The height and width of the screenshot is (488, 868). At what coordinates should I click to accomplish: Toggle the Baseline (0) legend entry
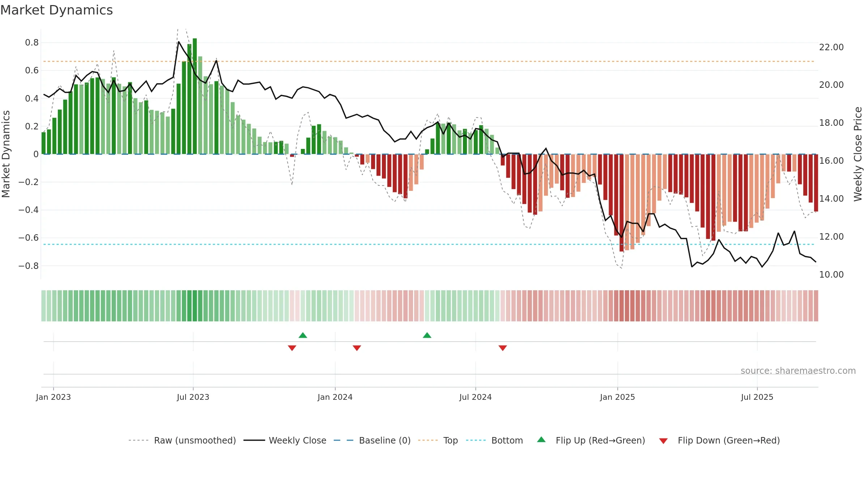click(x=372, y=440)
